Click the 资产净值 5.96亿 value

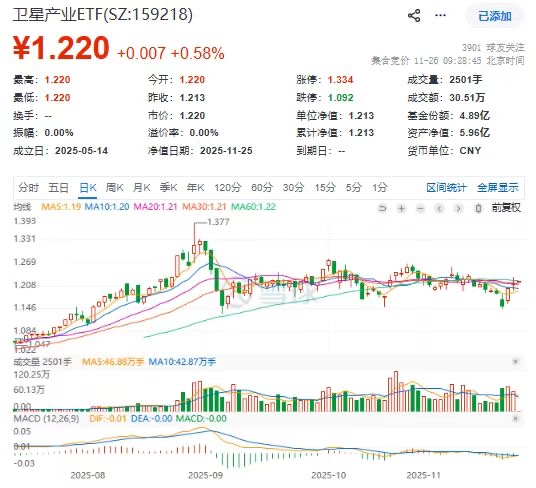pyautogui.click(x=474, y=133)
